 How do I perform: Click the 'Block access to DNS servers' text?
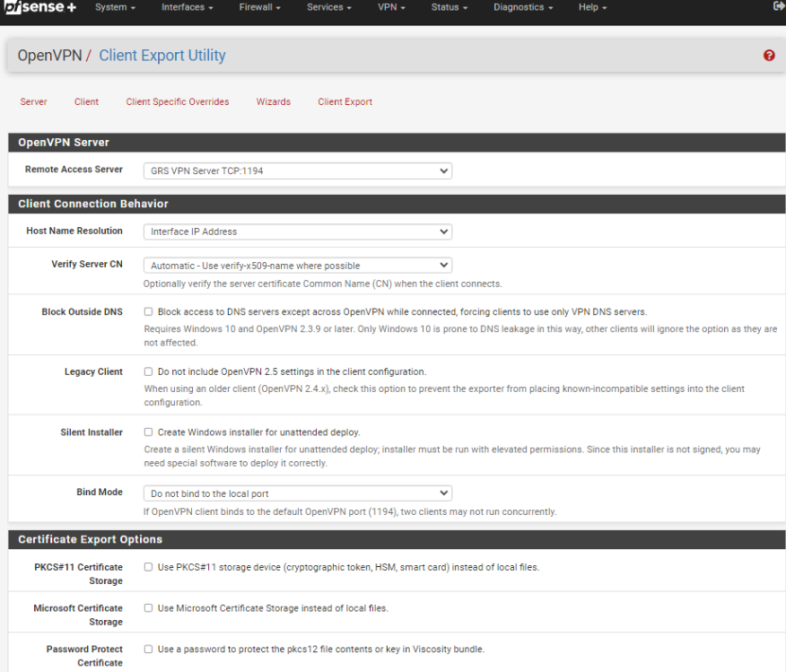[402, 311]
